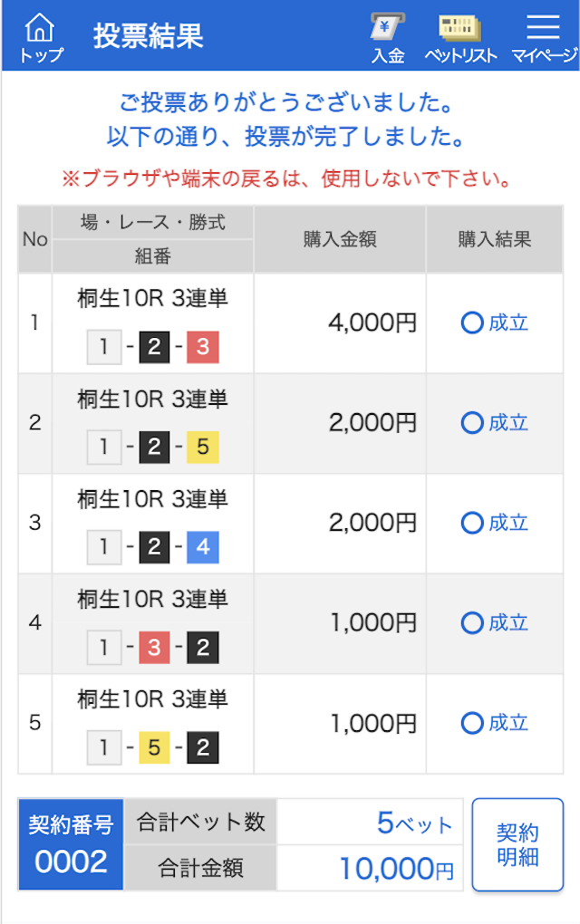Click the 成立 circle icon in row 3
This screenshot has width=580, height=924.
point(472,523)
